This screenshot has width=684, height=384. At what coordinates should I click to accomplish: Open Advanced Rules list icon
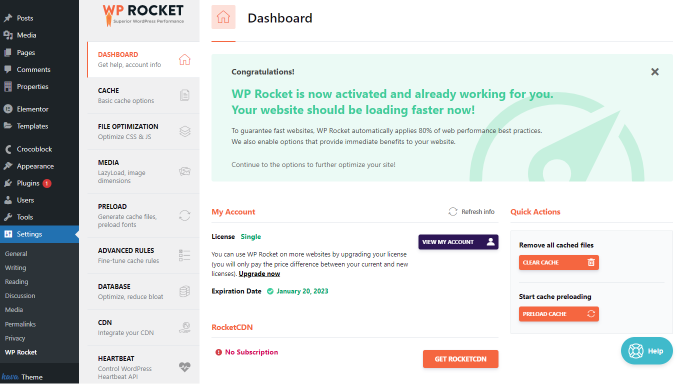(x=185, y=255)
